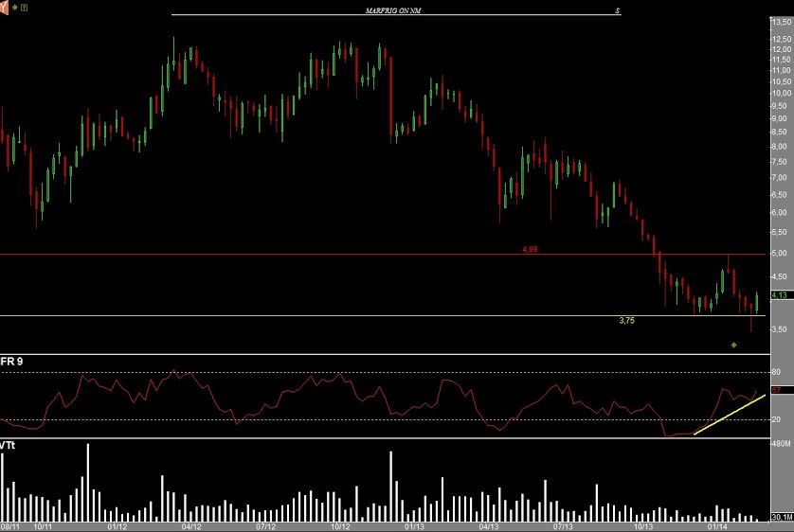Click the FR 9 indicator label
794x532 pixels.
12,362
